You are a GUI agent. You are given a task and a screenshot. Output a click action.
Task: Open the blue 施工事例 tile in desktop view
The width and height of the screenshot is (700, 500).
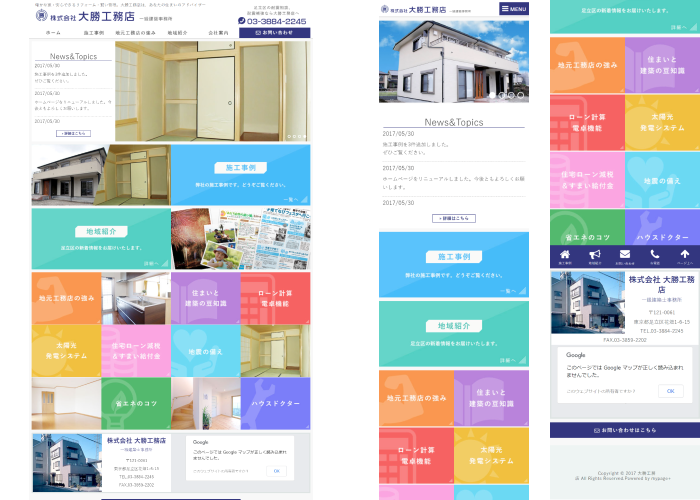241,175
